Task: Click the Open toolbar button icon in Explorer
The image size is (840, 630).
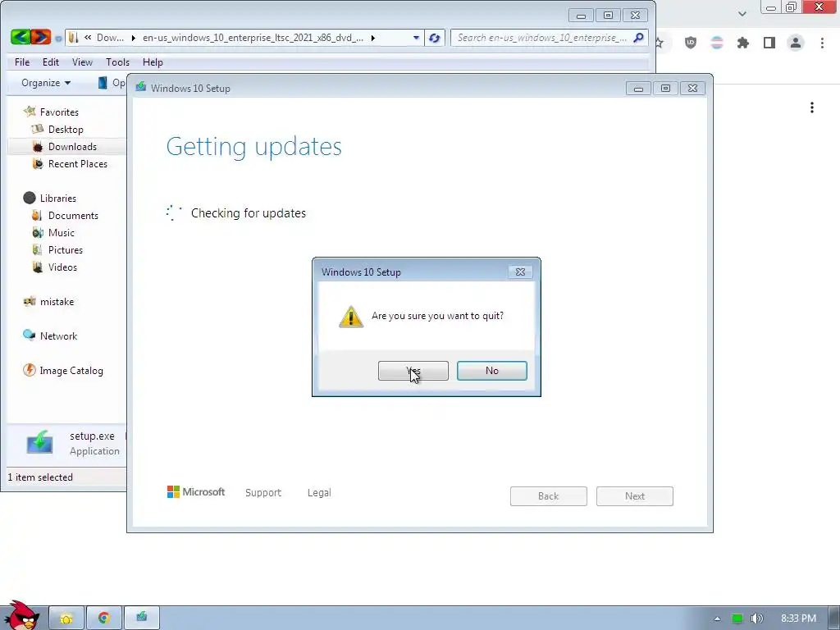Action: (x=103, y=83)
